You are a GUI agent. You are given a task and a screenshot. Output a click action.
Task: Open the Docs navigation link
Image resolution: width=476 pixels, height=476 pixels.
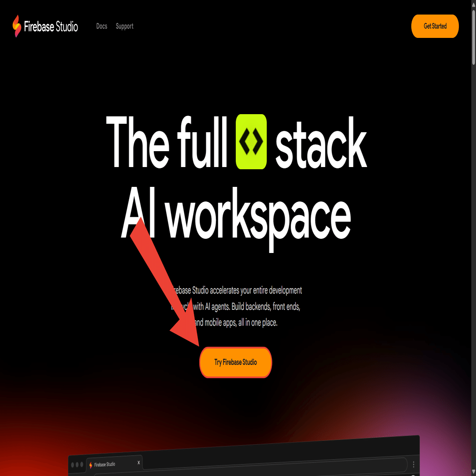point(102,26)
